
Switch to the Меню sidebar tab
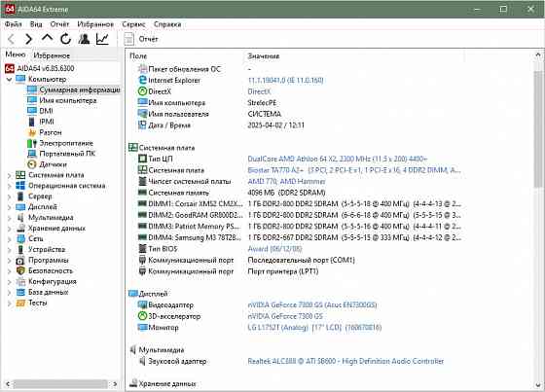16,54
